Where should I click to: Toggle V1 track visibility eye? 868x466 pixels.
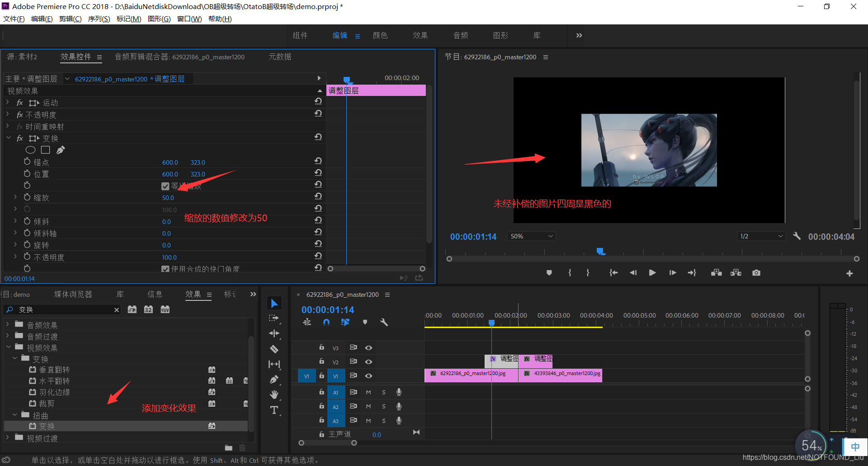pos(369,376)
